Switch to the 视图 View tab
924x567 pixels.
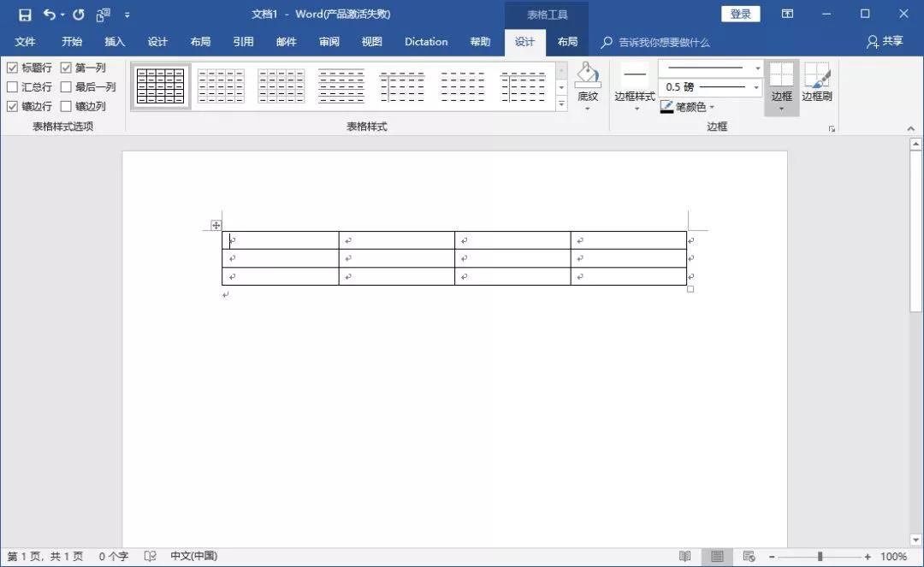tap(372, 42)
